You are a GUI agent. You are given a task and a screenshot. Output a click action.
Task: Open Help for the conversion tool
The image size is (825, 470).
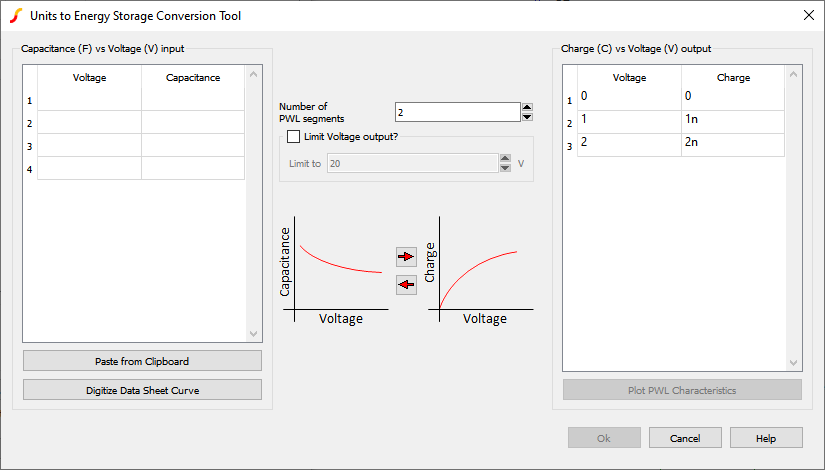click(x=766, y=438)
